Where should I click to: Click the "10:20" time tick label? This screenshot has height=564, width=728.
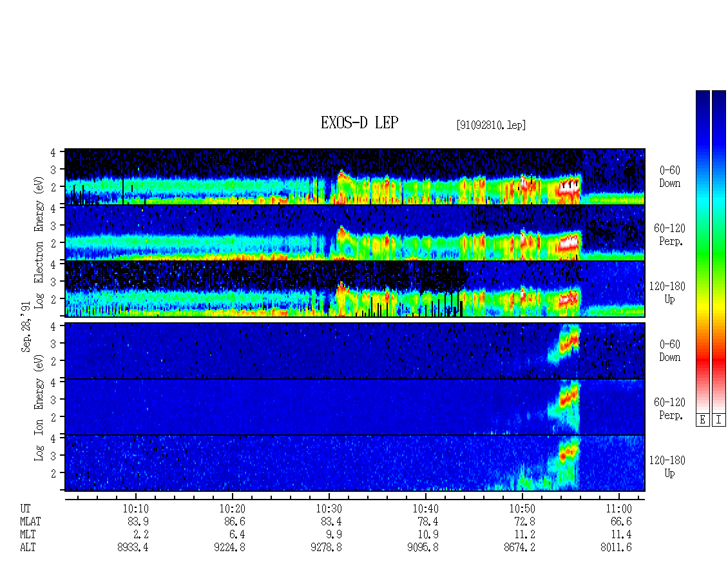(x=232, y=509)
